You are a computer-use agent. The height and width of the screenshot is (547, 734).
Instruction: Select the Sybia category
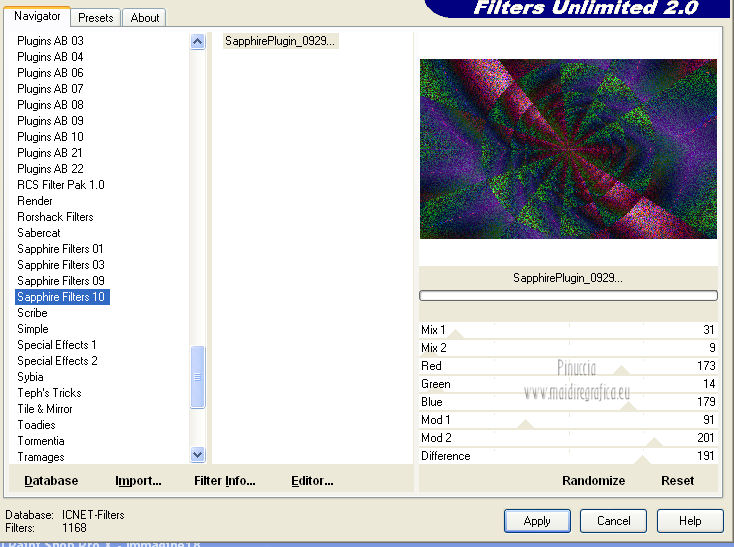pyautogui.click(x=30, y=377)
